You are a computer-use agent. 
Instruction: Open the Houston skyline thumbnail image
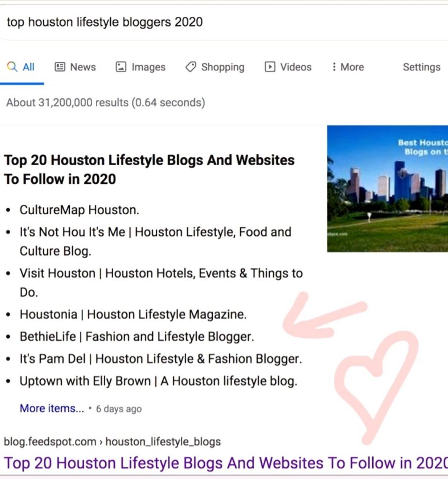point(388,189)
